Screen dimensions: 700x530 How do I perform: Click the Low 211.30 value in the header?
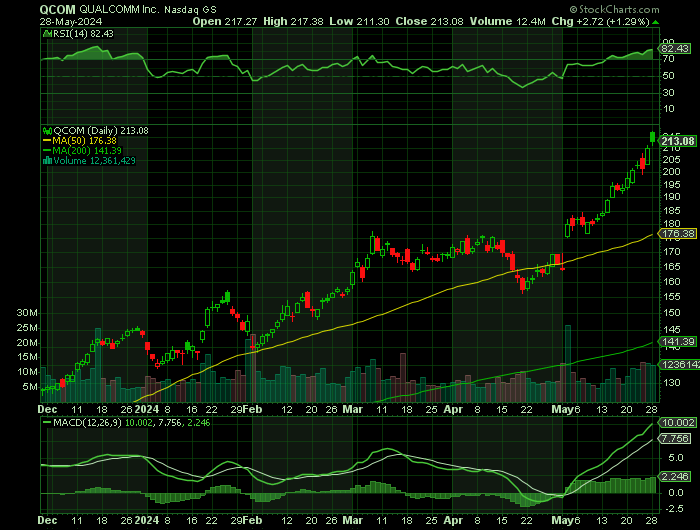click(x=359, y=21)
